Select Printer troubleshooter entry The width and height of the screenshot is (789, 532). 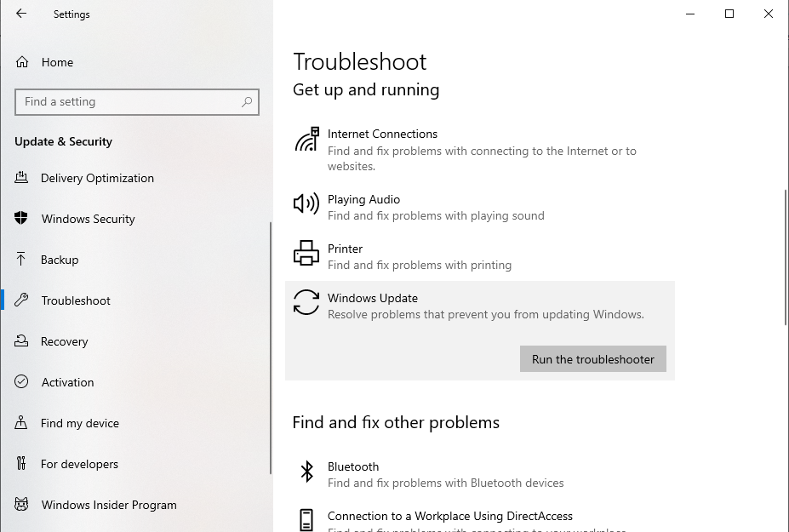[479, 256]
